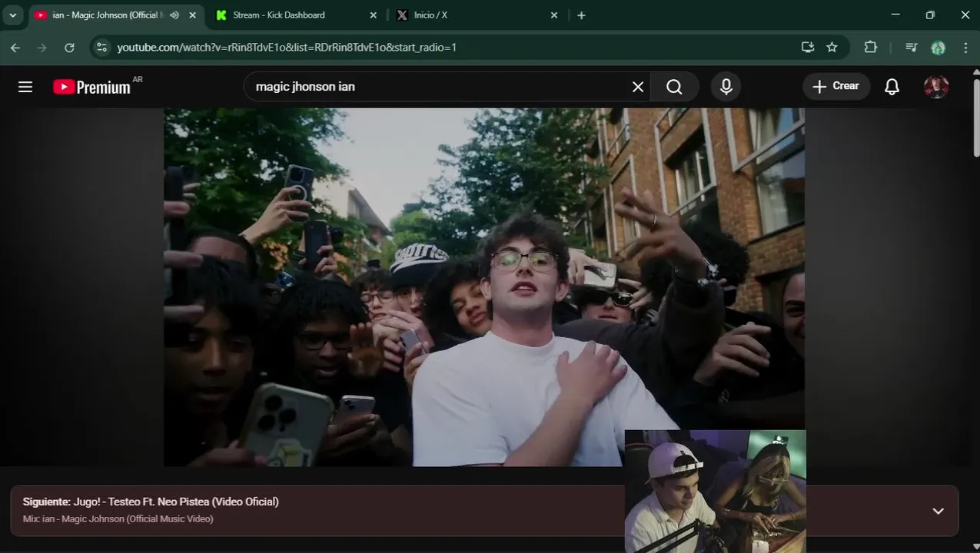Open the YouTube hamburger guide menu
The width and height of the screenshot is (980, 553).
tap(25, 87)
